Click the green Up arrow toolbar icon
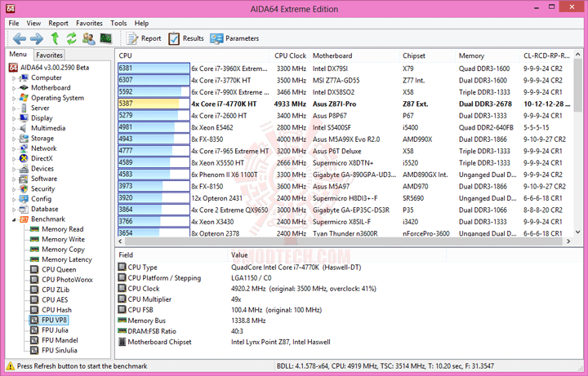The width and height of the screenshot is (588, 376). tap(56, 38)
